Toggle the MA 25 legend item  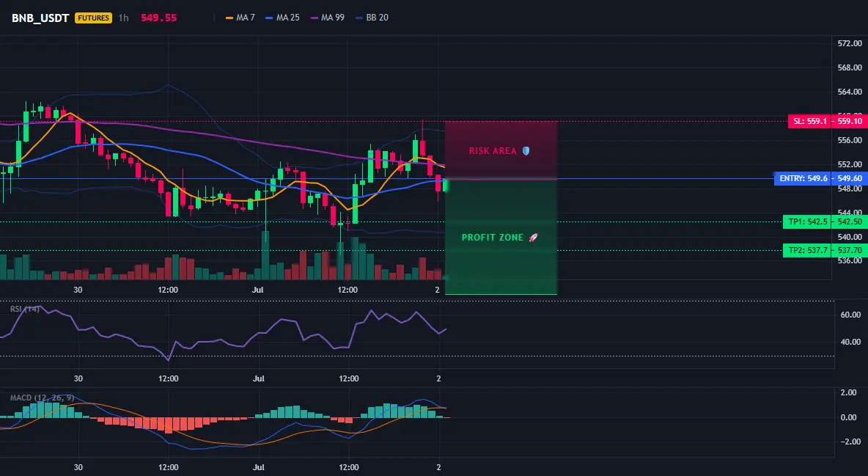pos(282,18)
